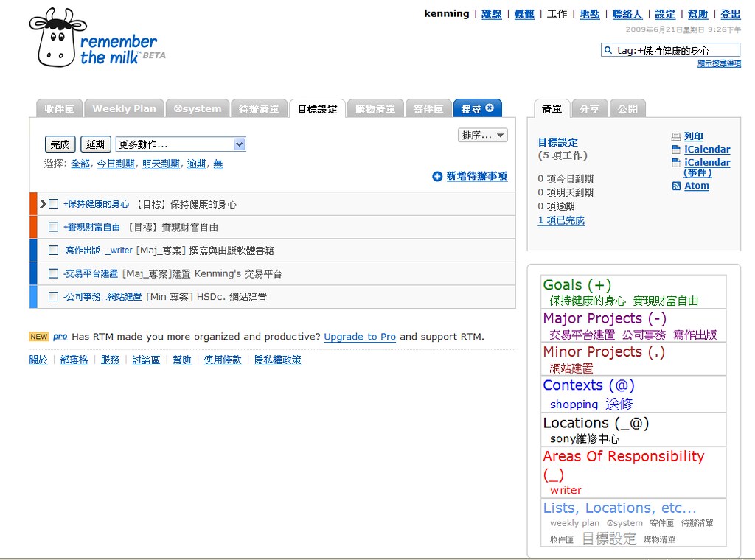Open 幫助 in top navigation
755x560 pixels.
(697, 14)
